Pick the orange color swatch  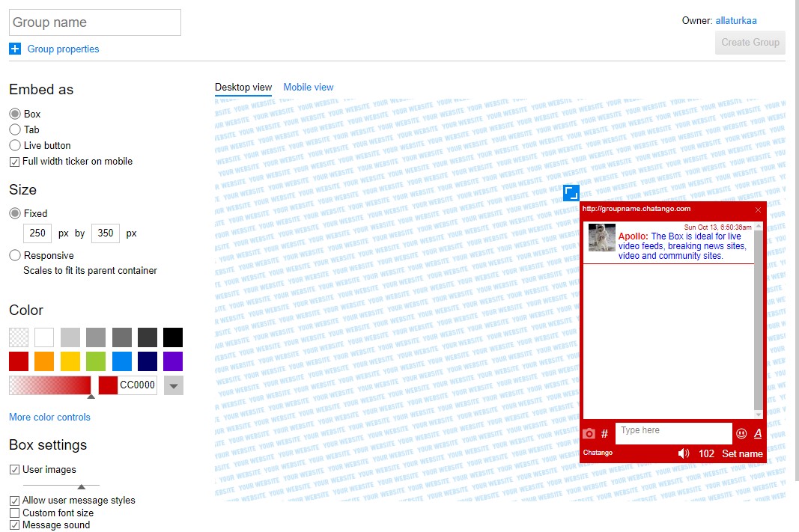(x=44, y=361)
